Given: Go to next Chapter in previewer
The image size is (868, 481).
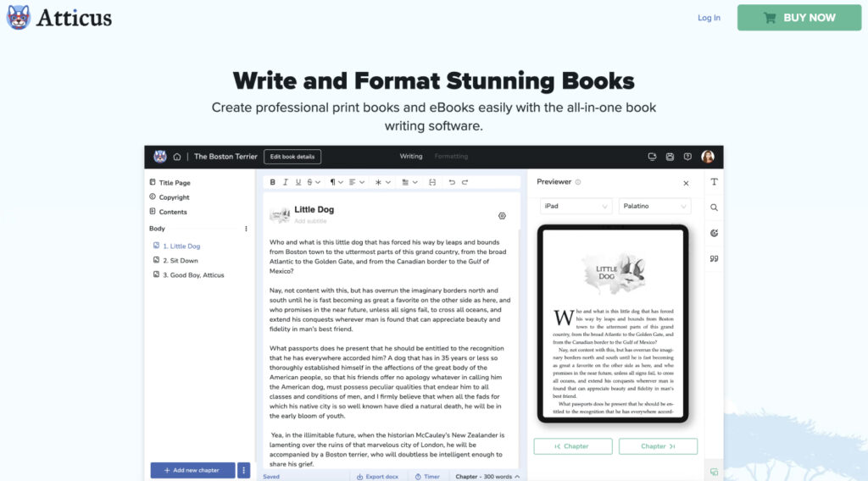Looking at the screenshot, I should point(658,446).
